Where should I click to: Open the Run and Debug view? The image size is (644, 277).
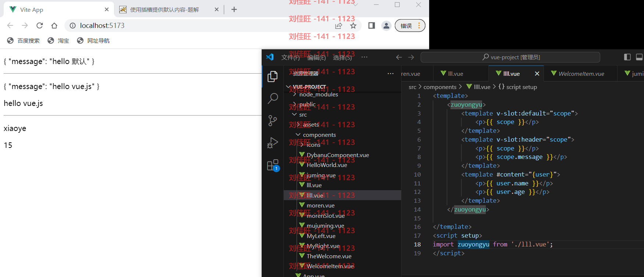point(273,143)
